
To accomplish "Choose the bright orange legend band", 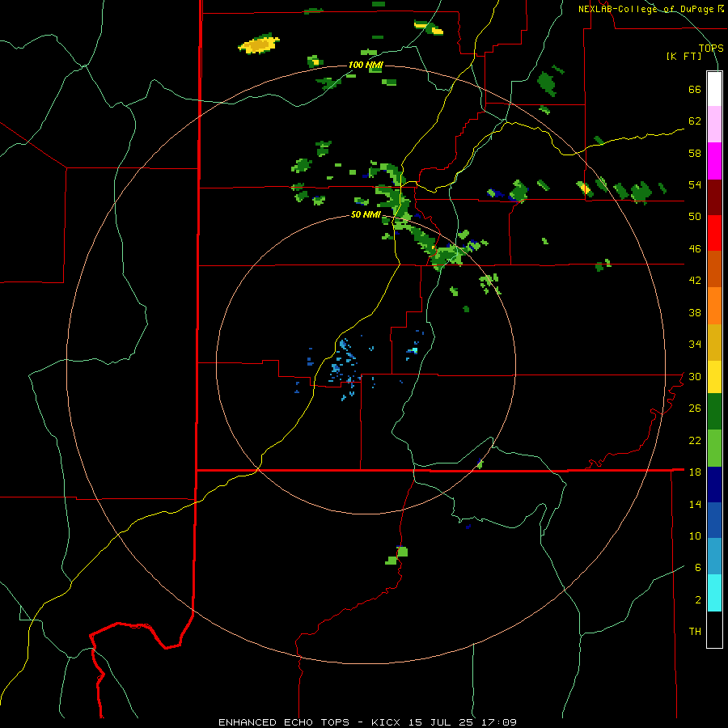I will (x=714, y=306).
